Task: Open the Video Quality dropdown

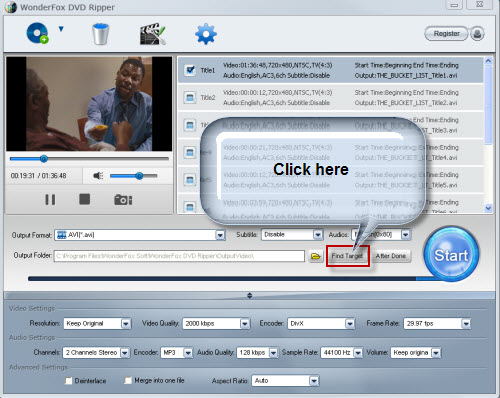Action: pyautogui.click(x=216, y=323)
